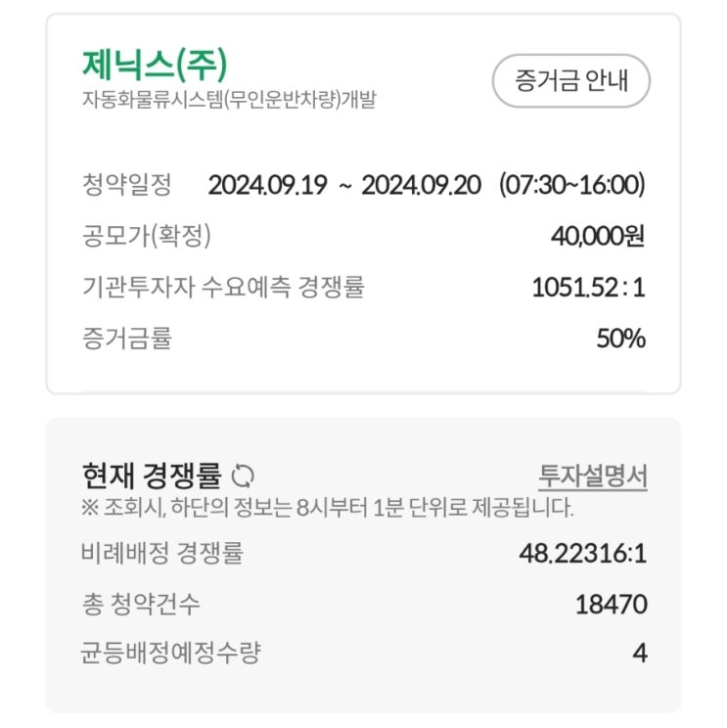Click the 현재 경쟁률 heading

[153, 477]
